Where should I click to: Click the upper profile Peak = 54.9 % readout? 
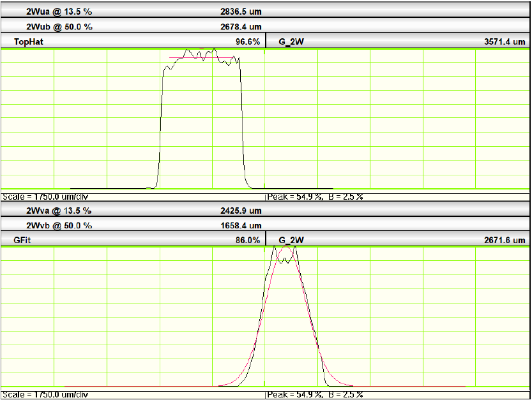pyautogui.click(x=294, y=197)
